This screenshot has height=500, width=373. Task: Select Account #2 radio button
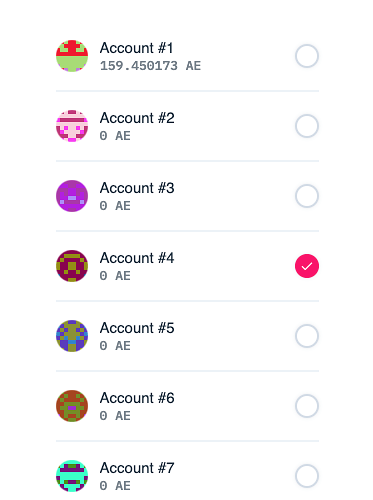tap(307, 126)
